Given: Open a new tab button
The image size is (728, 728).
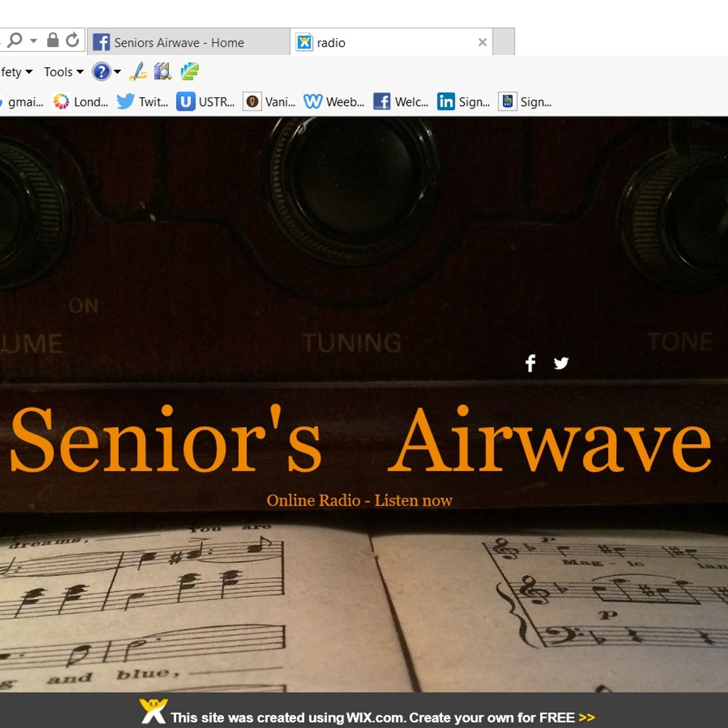Looking at the screenshot, I should click(503, 42).
